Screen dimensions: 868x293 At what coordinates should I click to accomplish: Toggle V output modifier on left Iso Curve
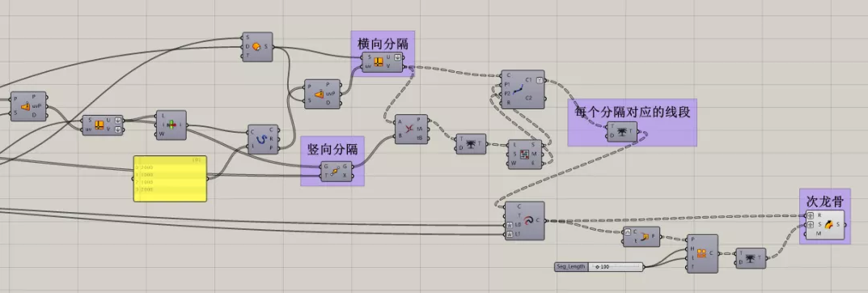tap(117, 130)
